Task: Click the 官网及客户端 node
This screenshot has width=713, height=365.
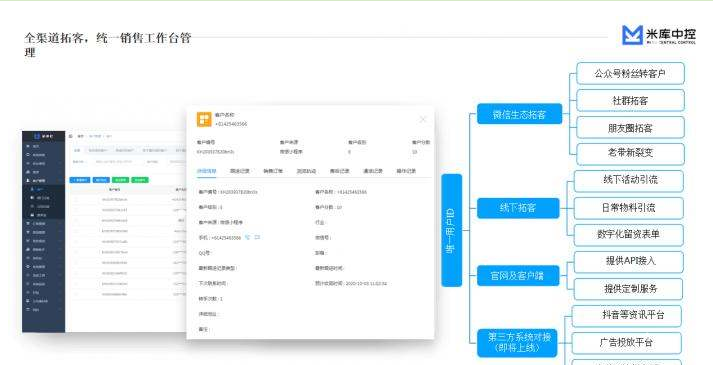Action: pos(518,276)
